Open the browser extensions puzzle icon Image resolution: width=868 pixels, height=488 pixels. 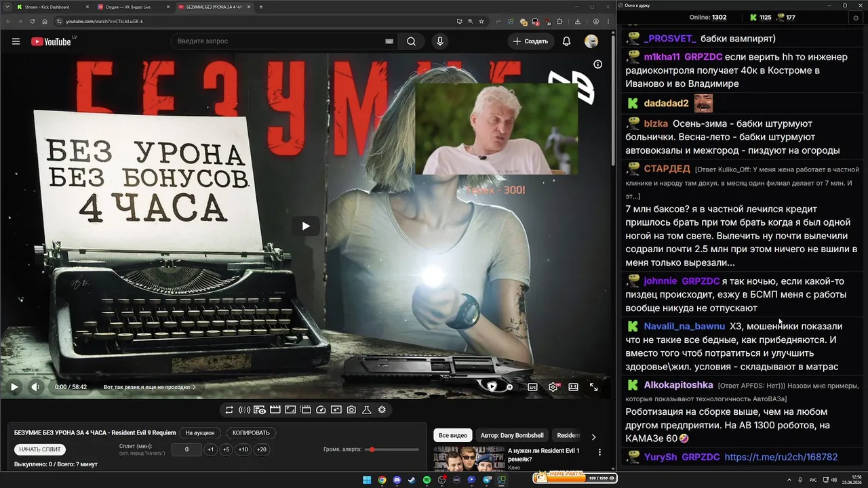tap(560, 22)
